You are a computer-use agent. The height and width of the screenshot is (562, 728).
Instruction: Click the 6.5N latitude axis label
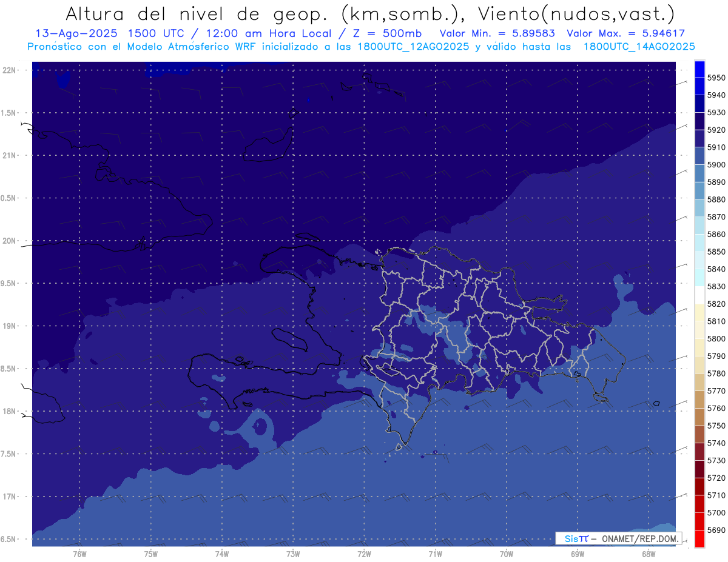coord(8,539)
